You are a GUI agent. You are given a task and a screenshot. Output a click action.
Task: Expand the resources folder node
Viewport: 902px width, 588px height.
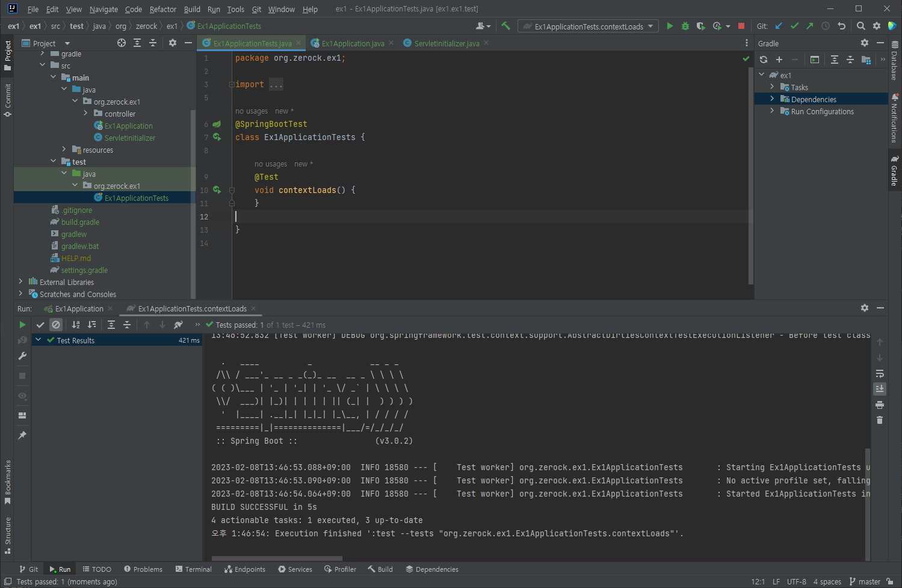click(x=64, y=149)
